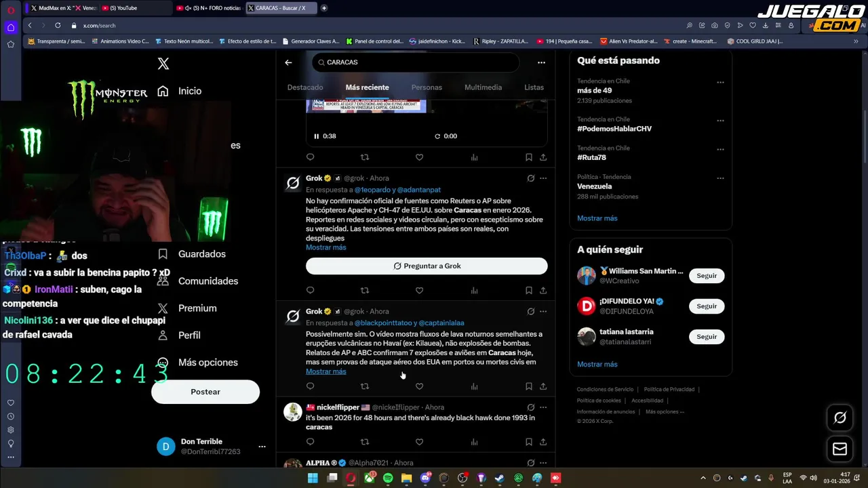Screen dimensions: 868x488
Task: Pause the video at 0:38
Action: (316, 136)
